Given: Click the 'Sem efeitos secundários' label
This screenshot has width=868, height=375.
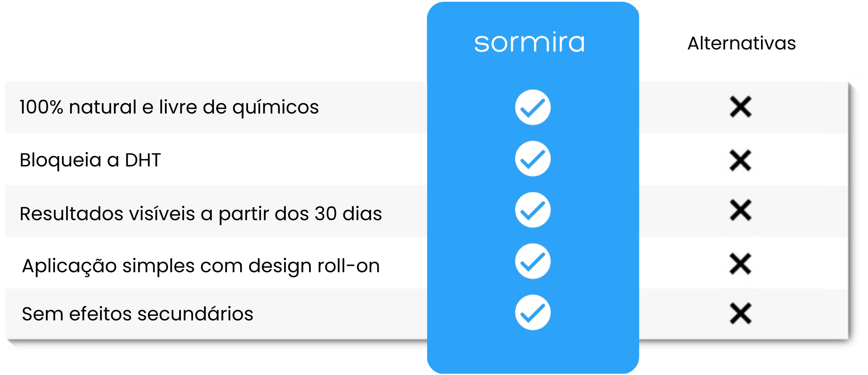Looking at the screenshot, I should click(138, 314).
